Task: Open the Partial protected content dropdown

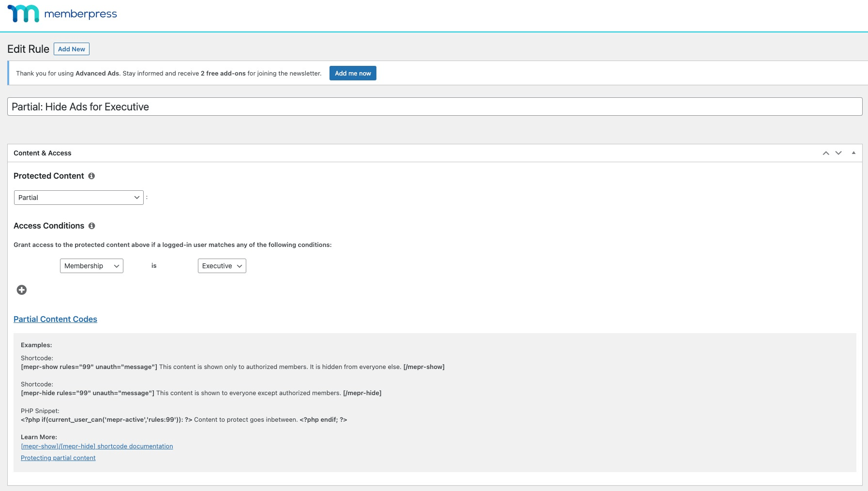Action: (79, 198)
